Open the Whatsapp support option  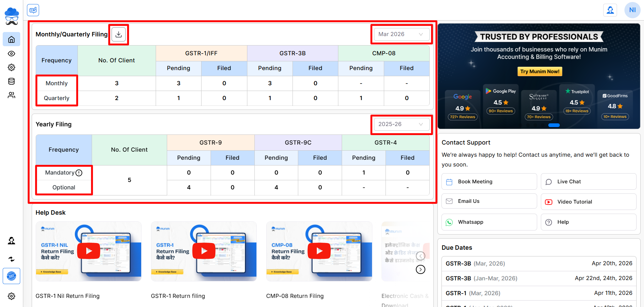489,222
